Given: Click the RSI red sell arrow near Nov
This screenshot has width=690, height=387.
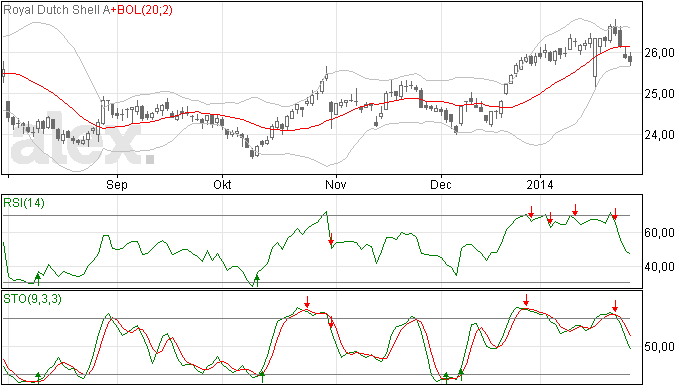Looking at the screenshot, I should pyautogui.click(x=331, y=239).
